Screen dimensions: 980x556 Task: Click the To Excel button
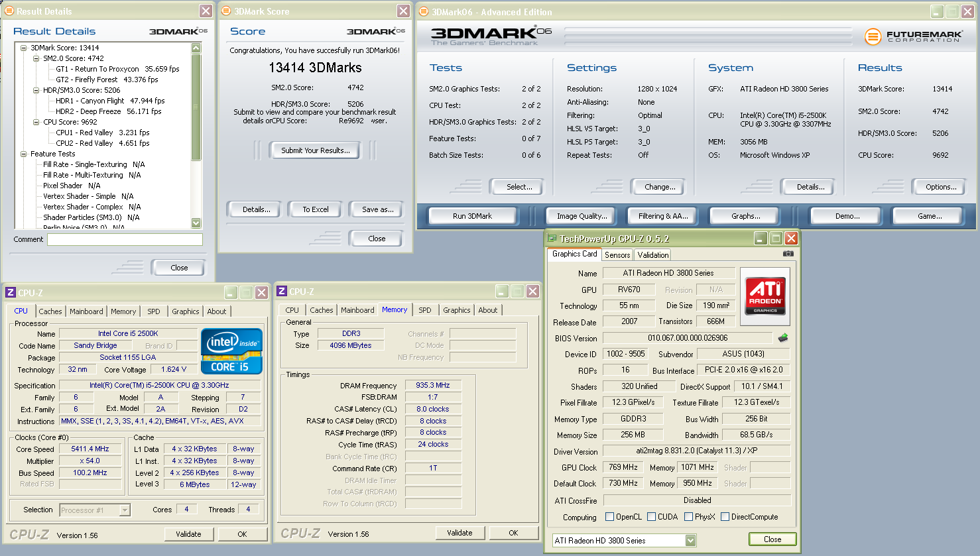click(x=316, y=209)
